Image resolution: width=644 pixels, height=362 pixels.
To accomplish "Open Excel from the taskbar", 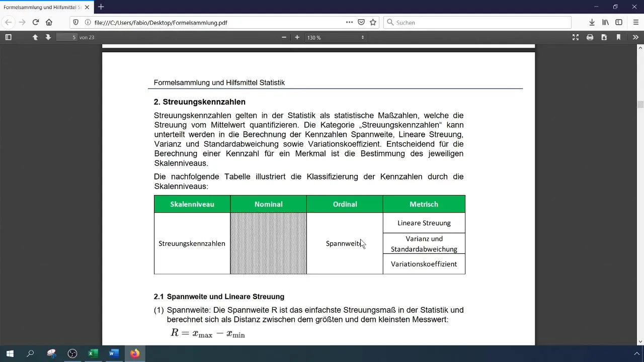I will point(93,353).
